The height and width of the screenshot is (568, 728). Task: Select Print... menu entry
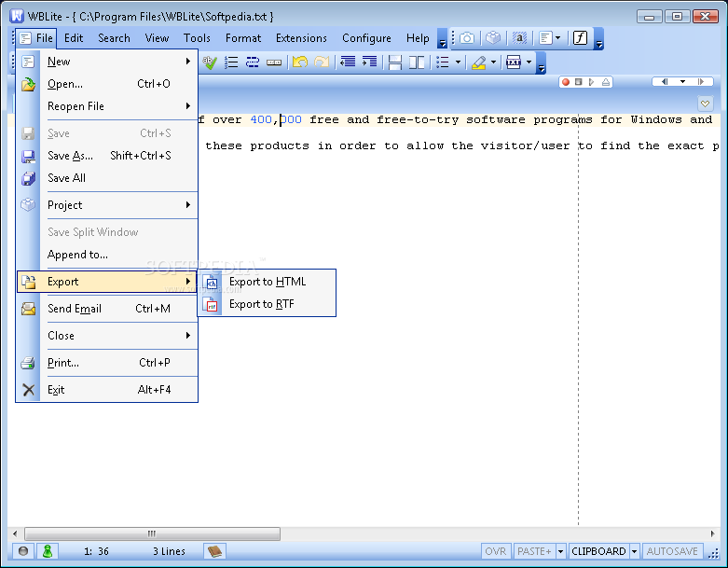[x=107, y=363]
